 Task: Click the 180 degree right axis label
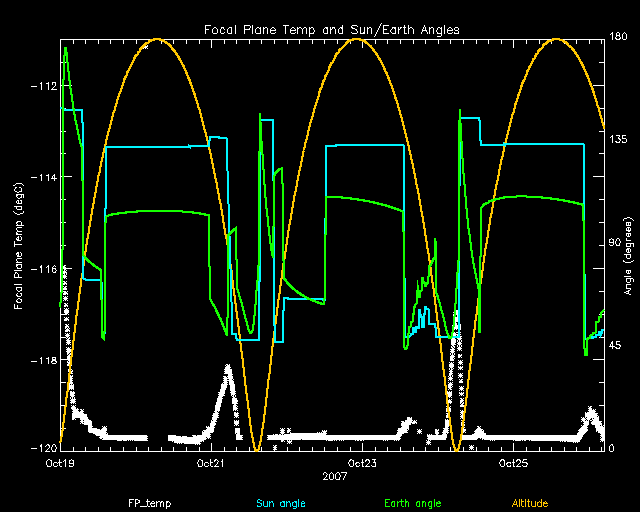(x=618, y=37)
